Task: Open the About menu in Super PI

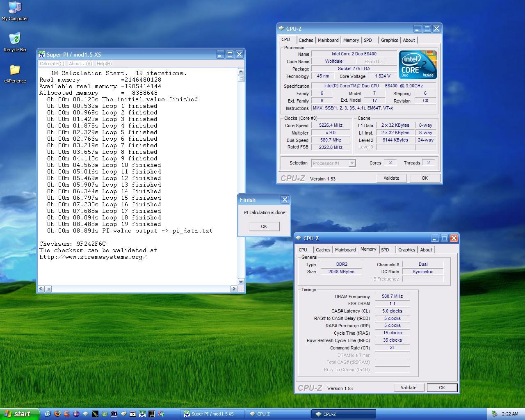Action: pos(80,64)
